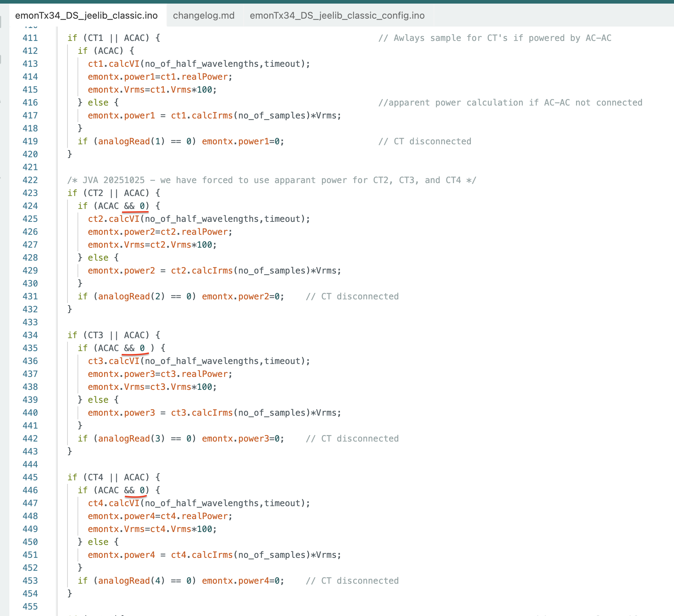Image resolution: width=674 pixels, height=616 pixels.
Task: Click line number 411 in the gutter
Action: click(30, 38)
